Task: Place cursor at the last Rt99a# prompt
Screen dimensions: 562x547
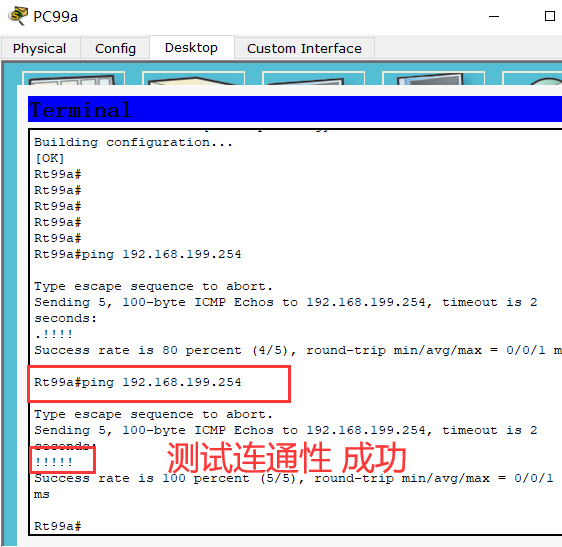Action: (x=58, y=526)
